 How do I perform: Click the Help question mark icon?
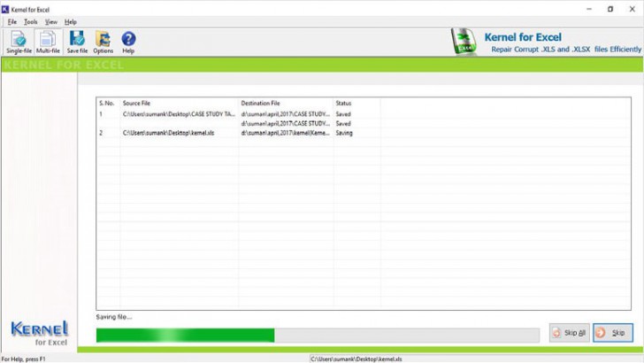point(128,42)
